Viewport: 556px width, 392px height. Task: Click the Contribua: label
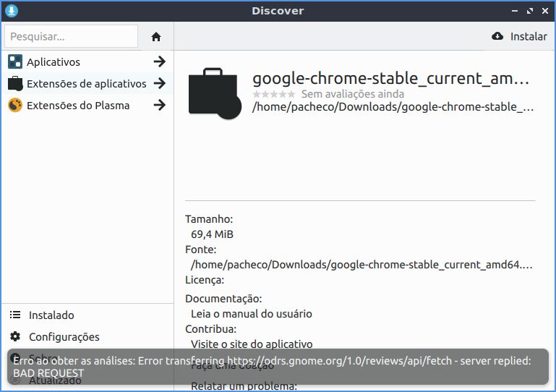pos(210,329)
